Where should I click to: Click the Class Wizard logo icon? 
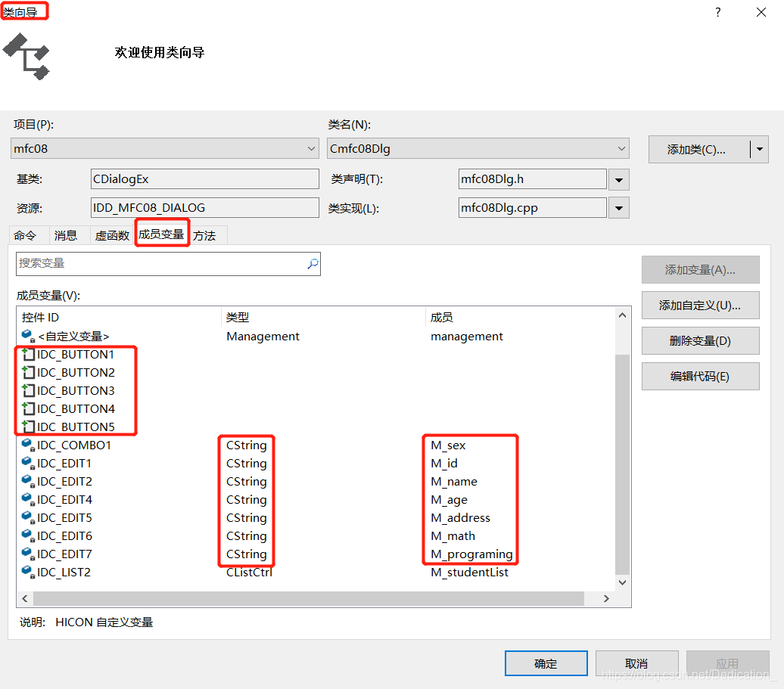tap(26, 56)
